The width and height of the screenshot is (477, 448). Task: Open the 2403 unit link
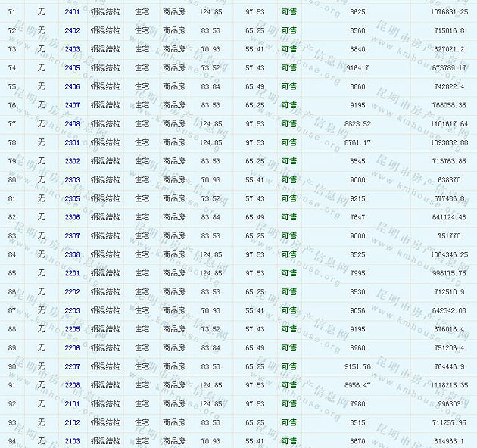(x=73, y=49)
